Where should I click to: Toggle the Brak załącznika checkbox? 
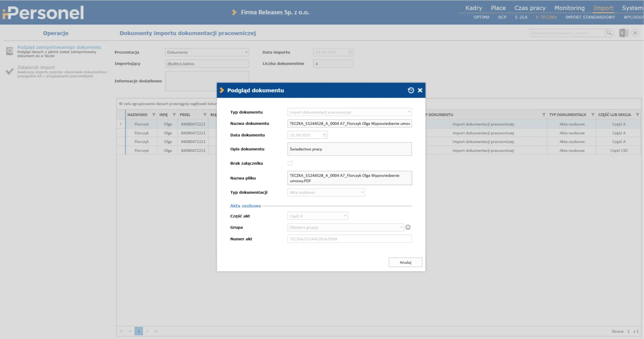coord(290,163)
